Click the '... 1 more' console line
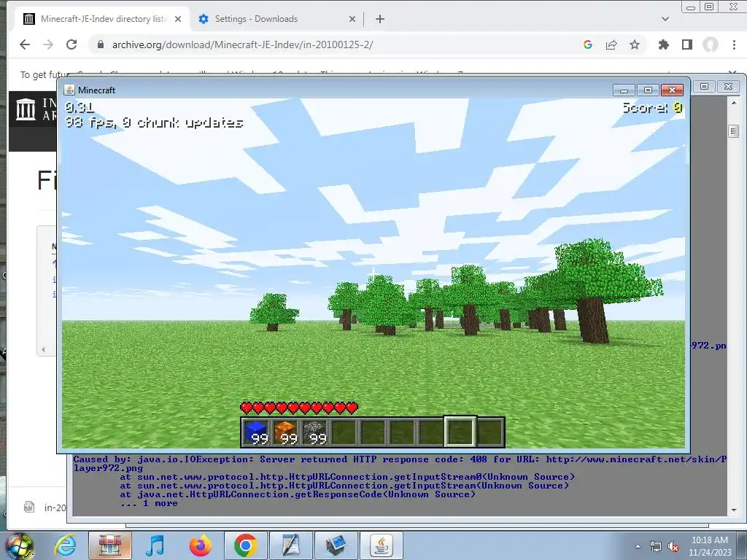This screenshot has height=560, width=747. pyautogui.click(x=149, y=503)
